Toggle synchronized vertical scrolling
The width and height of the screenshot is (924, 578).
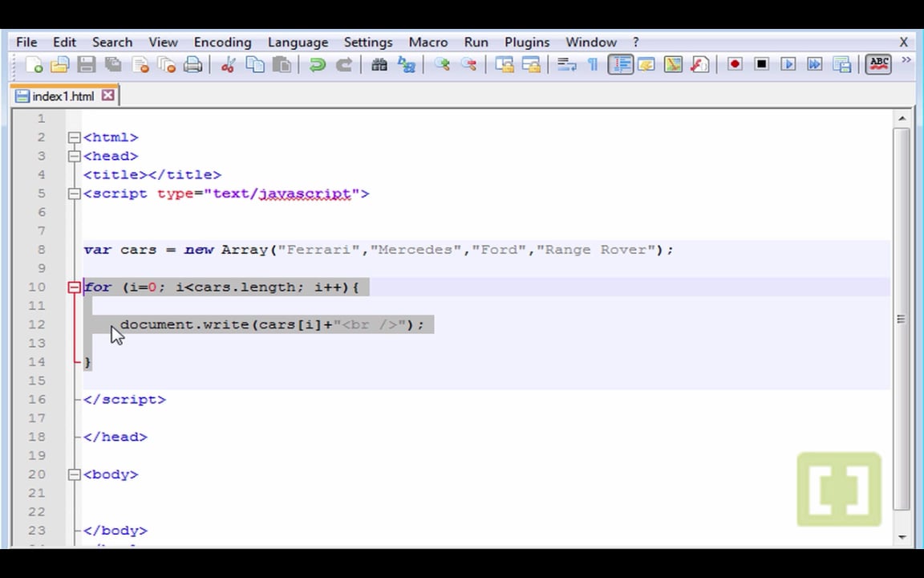[x=505, y=64]
